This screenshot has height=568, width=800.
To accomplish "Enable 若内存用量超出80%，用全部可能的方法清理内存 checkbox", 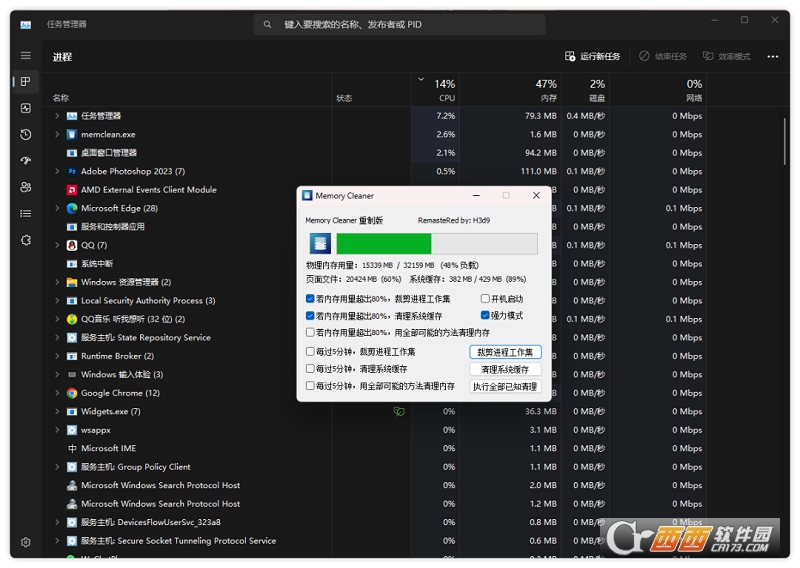I will 310,332.
